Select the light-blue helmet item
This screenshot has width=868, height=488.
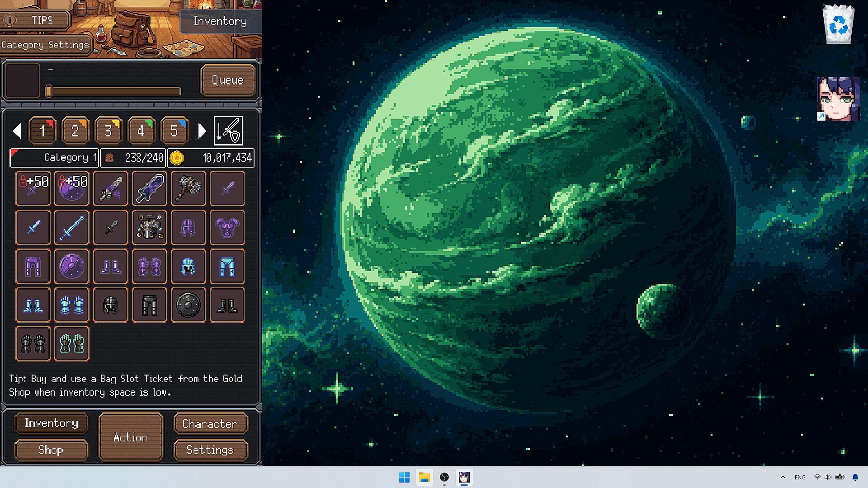(x=189, y=266)
